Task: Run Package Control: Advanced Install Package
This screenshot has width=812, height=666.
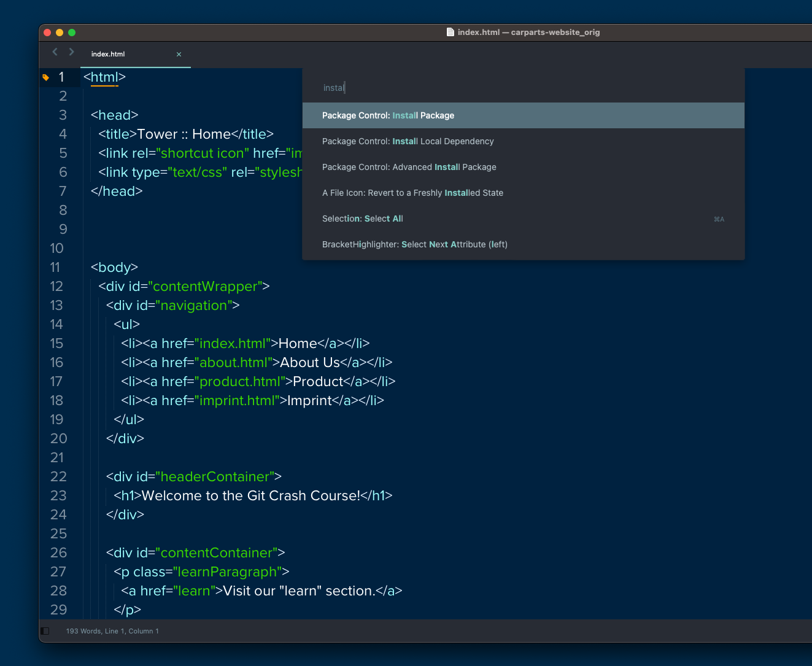Action: point(409,167)
